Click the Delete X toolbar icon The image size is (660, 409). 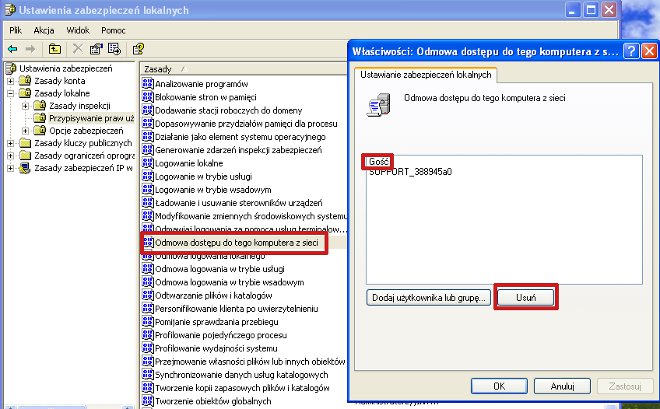(78, 48)
